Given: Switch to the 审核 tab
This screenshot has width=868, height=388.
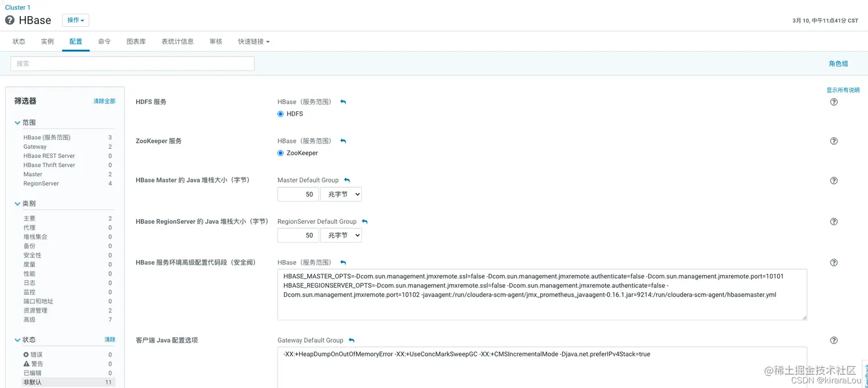Looking at the screenshot, I should 215,41.
